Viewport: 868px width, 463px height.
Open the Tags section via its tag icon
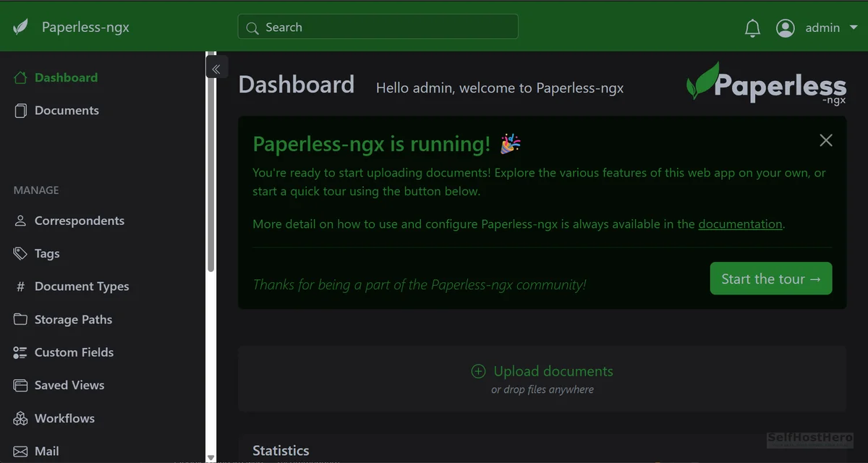tap(19, 253)
